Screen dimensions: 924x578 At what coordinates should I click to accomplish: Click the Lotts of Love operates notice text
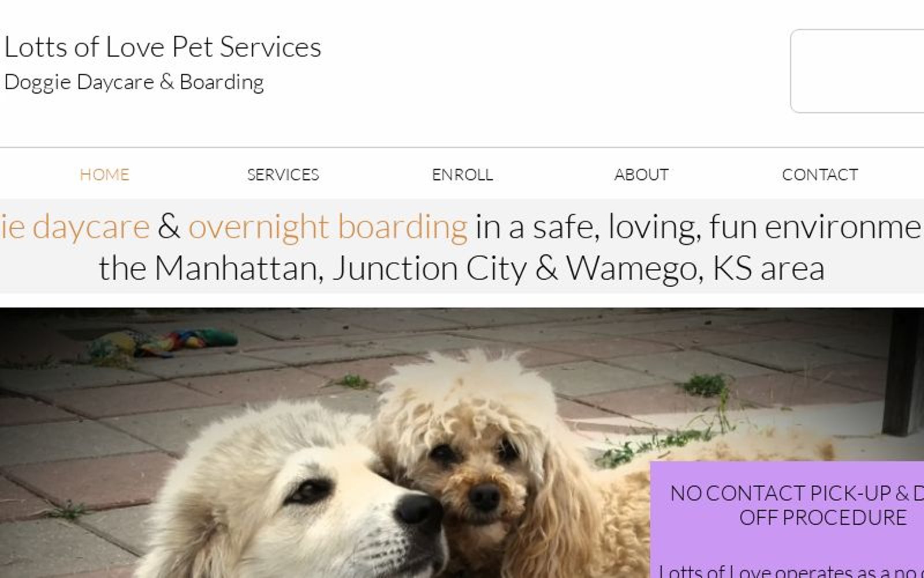(791, 571)
